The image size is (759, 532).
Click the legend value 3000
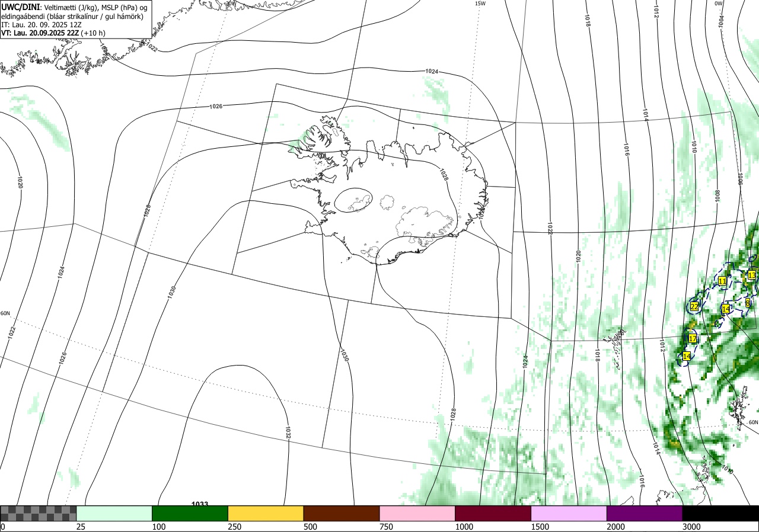point(691,527)
